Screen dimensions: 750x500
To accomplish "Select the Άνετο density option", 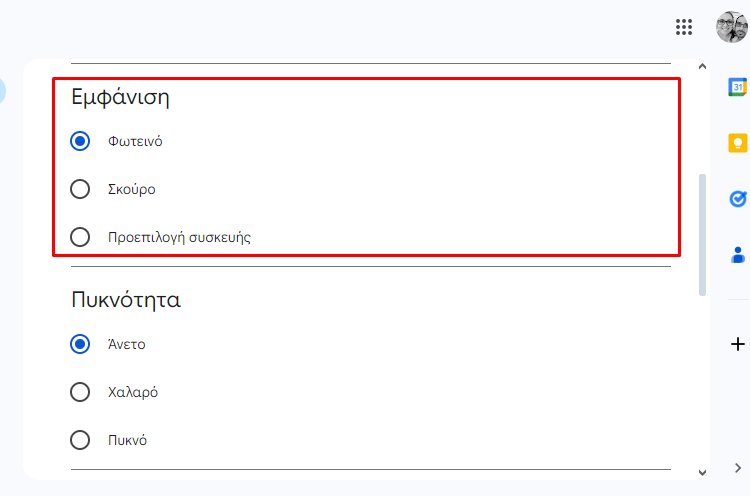I will pyautogui.click(x=80, y=344).
